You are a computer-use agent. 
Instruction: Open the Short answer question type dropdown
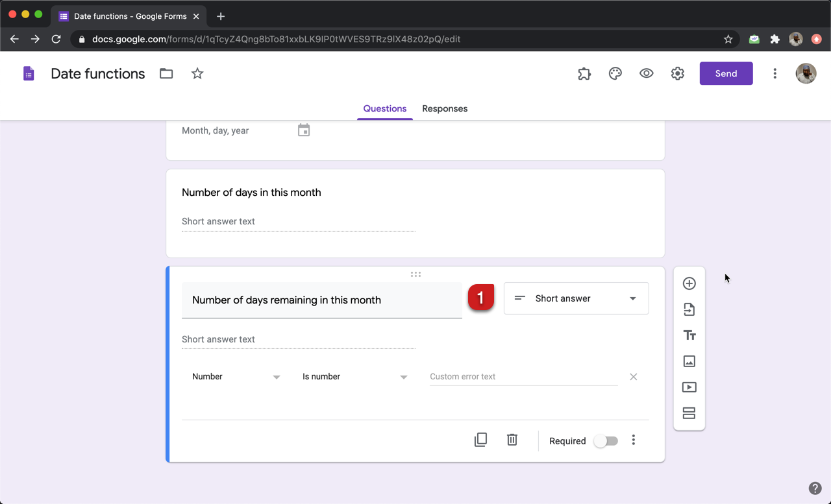click(x=576, y=298)
